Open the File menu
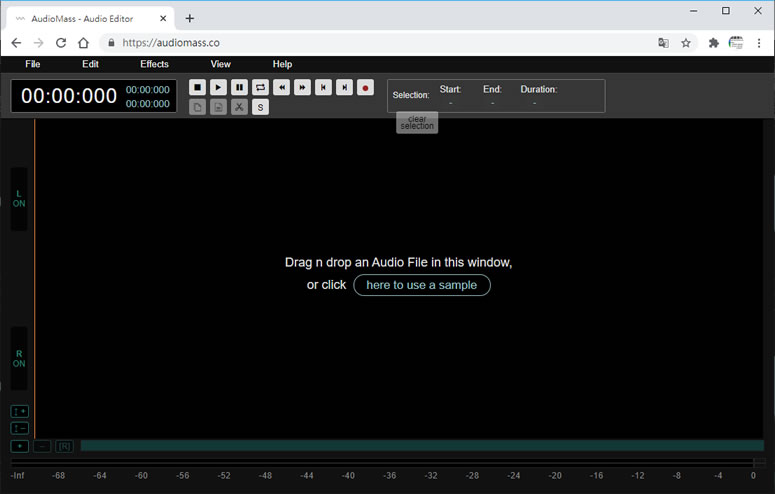The height and width of the screenshot is (494, 775). point(33,64)
